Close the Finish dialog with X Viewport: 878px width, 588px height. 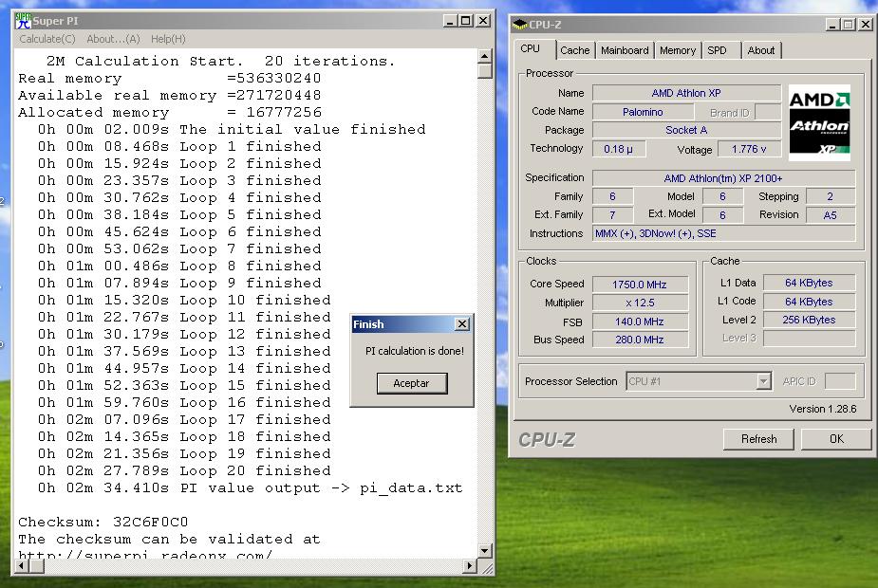pos(462,324)
